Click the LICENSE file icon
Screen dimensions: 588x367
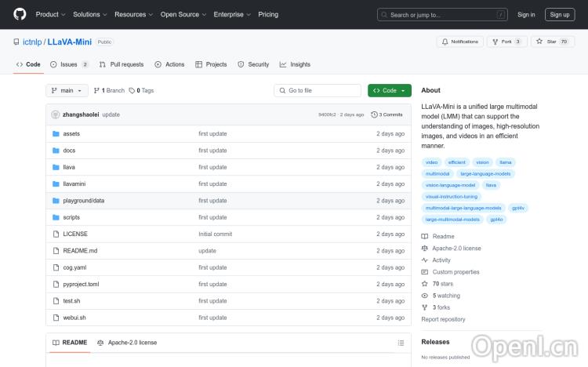pos(56,234)
